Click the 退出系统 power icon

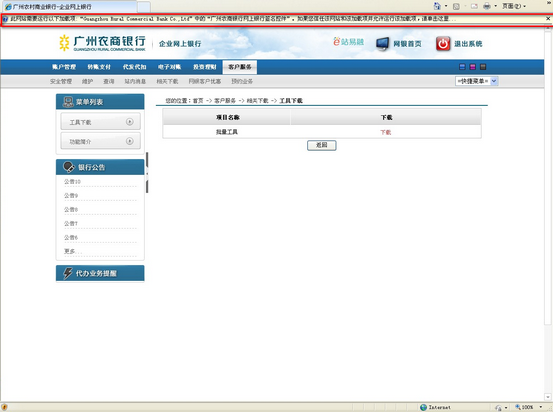pos(443,44)
